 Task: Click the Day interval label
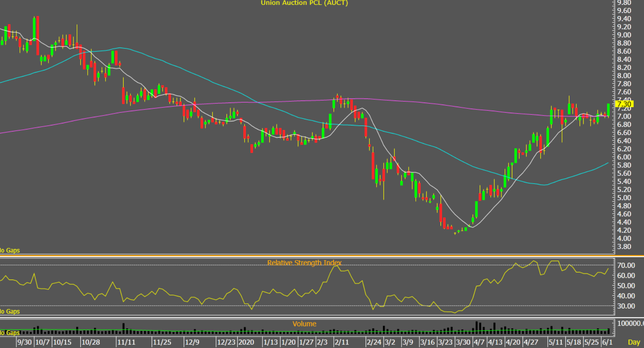coord(634,342)
